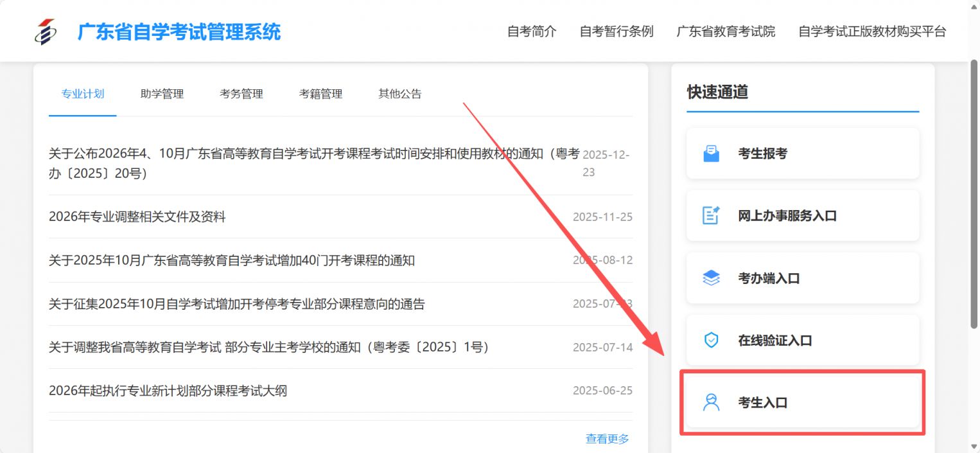Switch to the 其他公告 tab
Screen dimensions: 980x453
coord(400,94)
